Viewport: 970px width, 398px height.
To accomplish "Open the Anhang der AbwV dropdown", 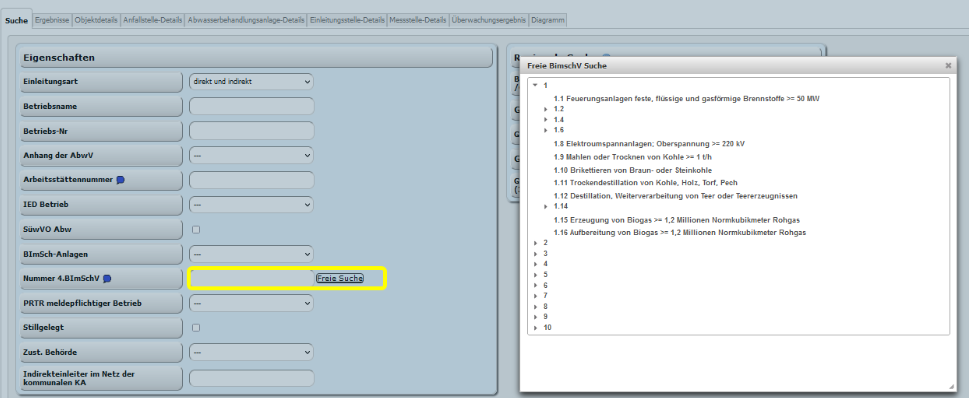I will click(251, 155).
